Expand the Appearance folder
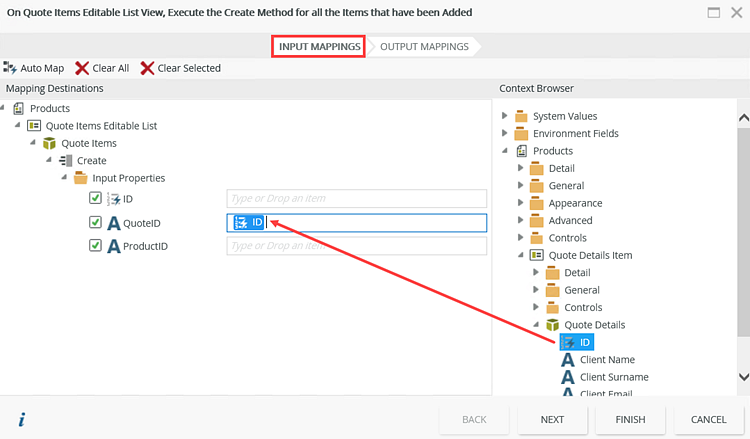Image resolution: width=750 pixels, height=439 pixels. (520, 203)
